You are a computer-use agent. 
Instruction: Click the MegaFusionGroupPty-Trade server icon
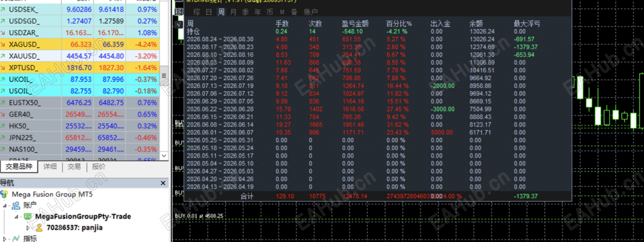tap(28, 216)
